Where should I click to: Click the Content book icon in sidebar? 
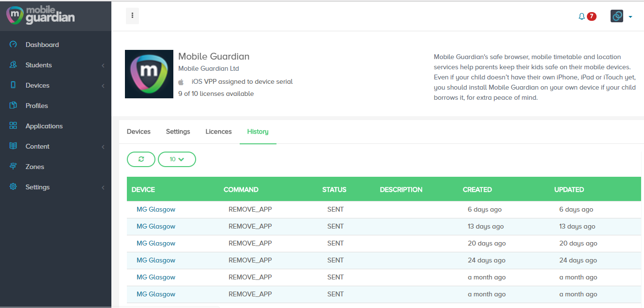(x=14, y=146)
